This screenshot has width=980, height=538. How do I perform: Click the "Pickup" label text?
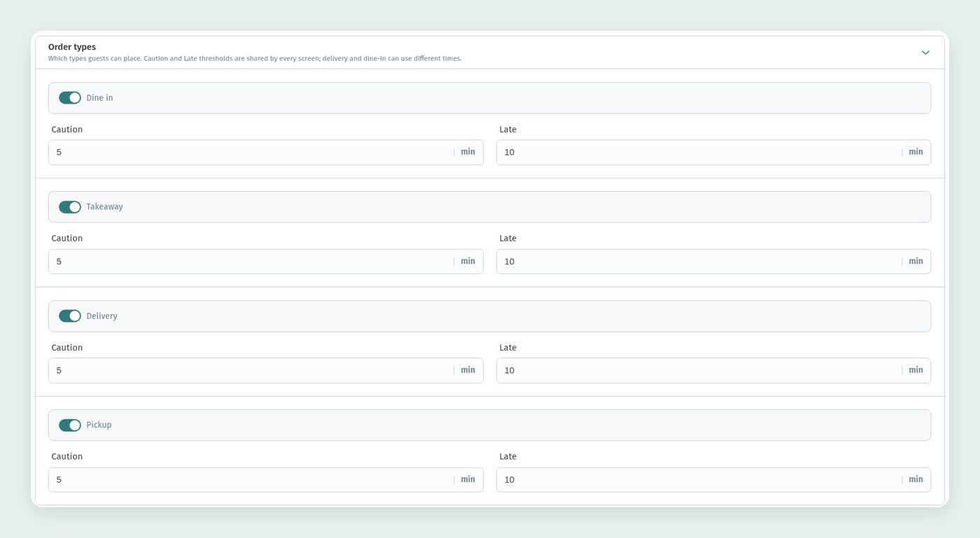click(x=99, y=425)
